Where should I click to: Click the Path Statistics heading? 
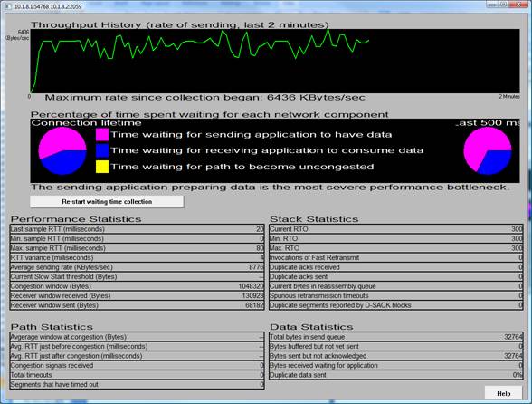52,327
